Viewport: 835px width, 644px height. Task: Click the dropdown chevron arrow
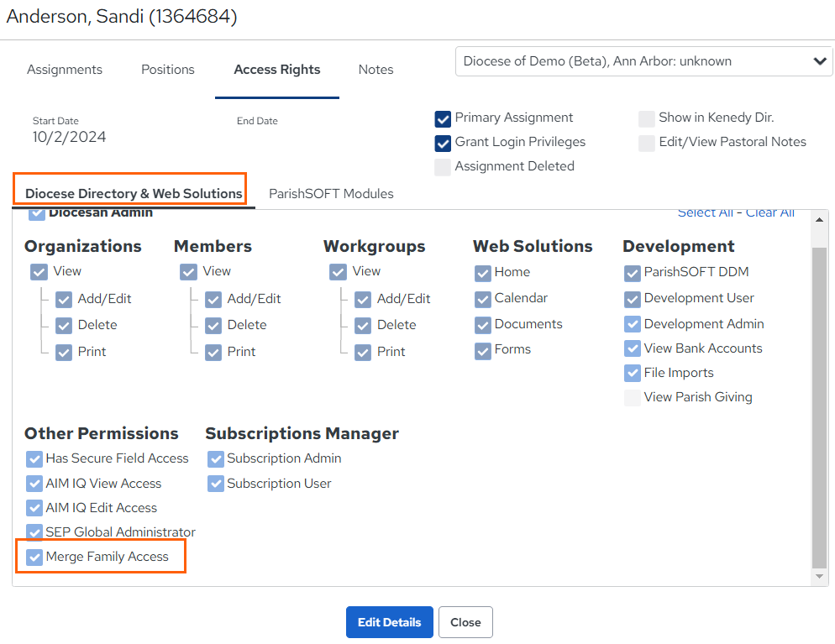[x=820, y=61]
